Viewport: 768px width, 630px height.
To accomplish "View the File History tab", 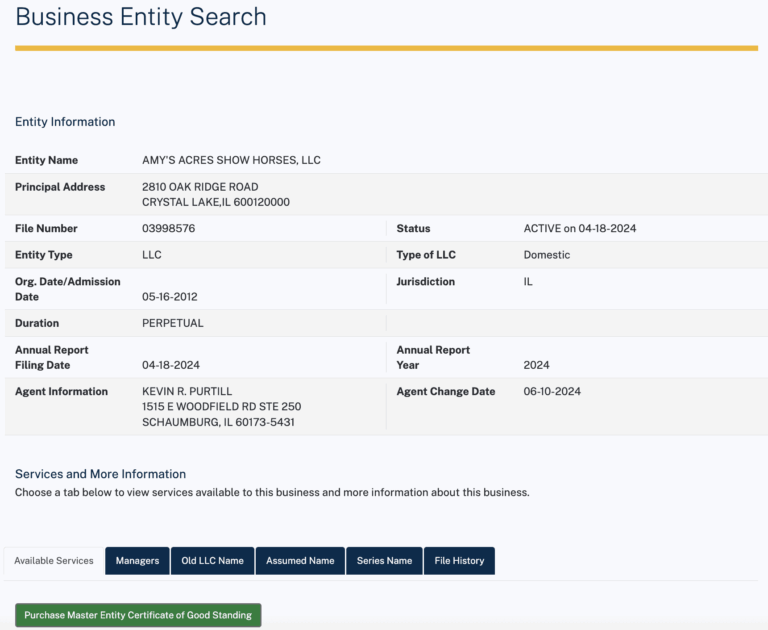I will [459, 561].
